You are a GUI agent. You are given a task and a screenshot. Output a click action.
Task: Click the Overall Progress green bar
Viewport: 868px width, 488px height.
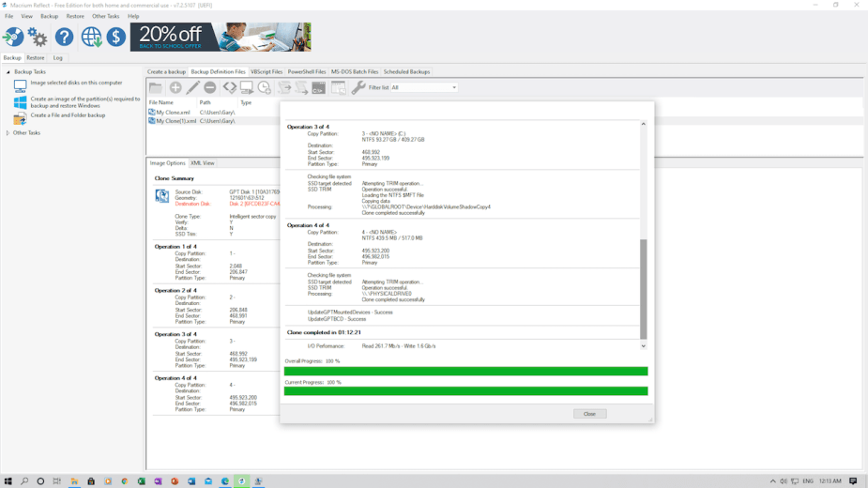click(465, 372)
